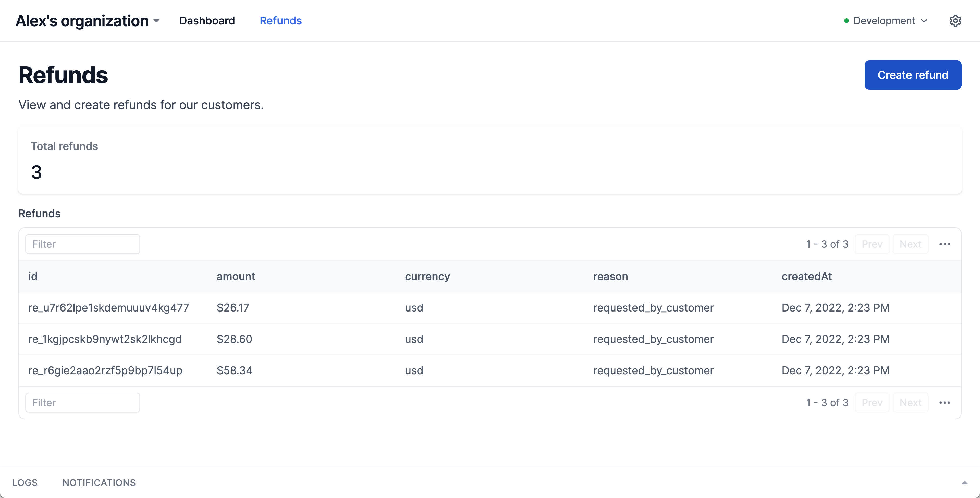
Task: Open Alex's organization dropdown
Action: [x=88, y=21]
